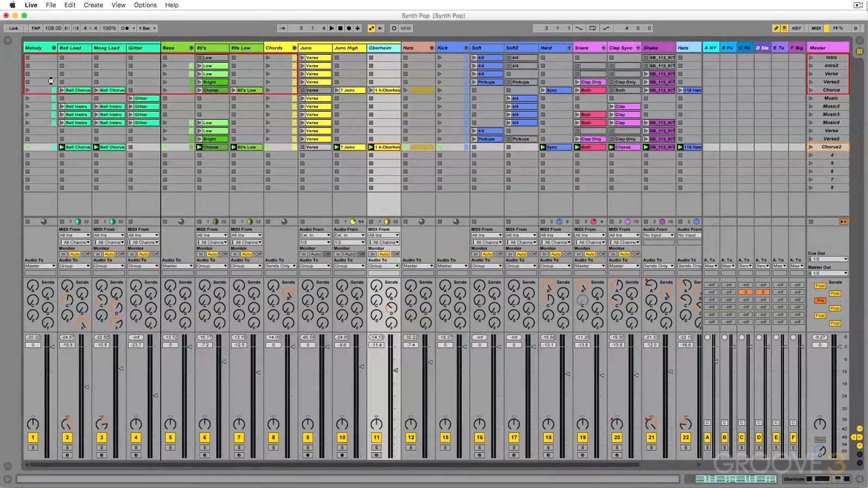
Task: Open the Create menu
Action: coord(93,5)
